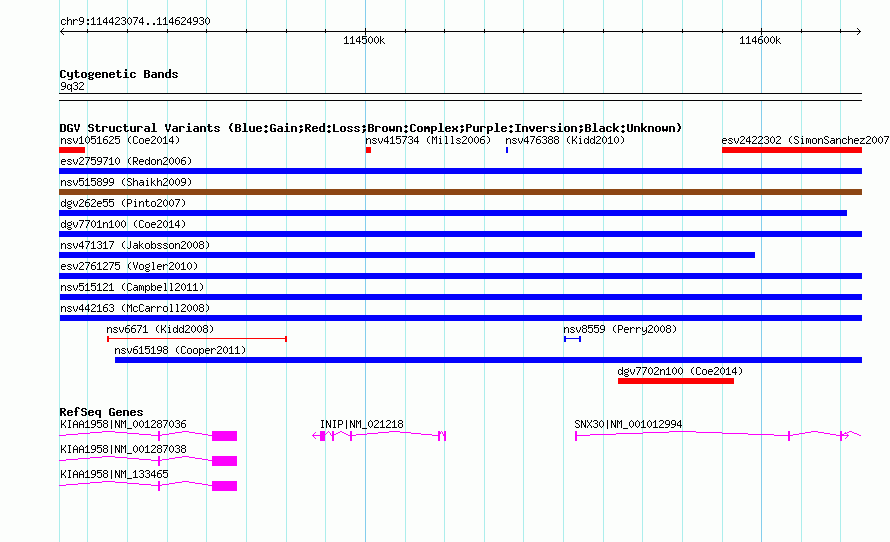Click the esv2759710 (Redon2006) blue gain bar

[x=460, y=171]
